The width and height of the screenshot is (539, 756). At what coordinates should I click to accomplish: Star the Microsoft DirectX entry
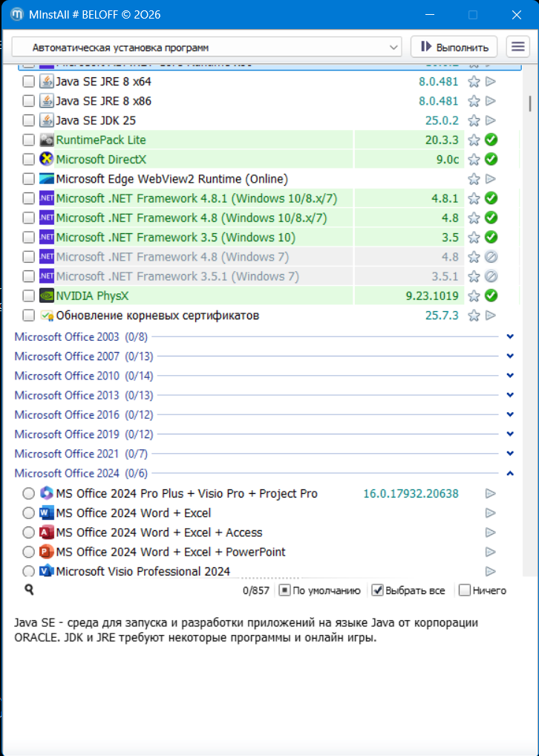[474, 160]
